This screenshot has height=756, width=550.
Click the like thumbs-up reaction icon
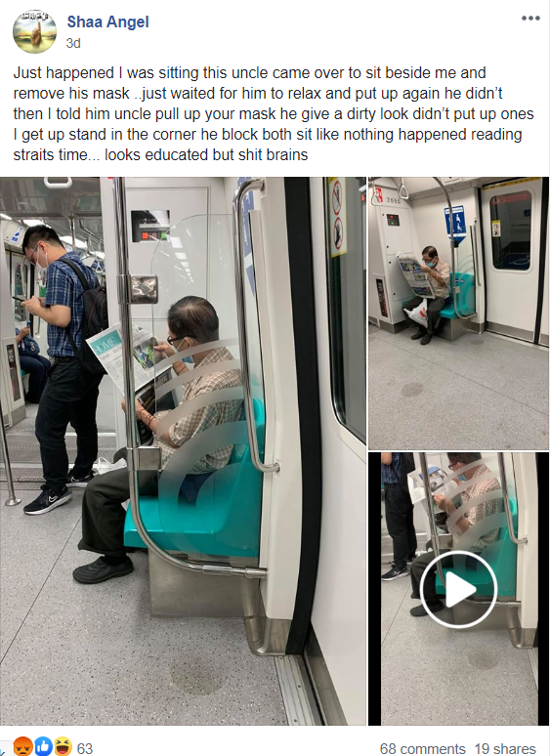coord(43,746)
